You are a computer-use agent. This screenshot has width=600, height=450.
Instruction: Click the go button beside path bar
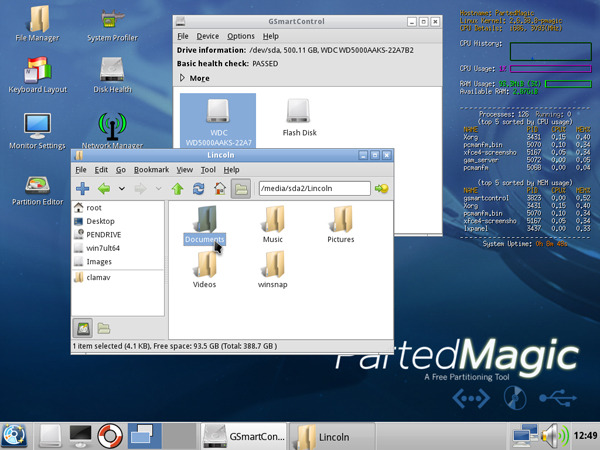coord(381,188)
